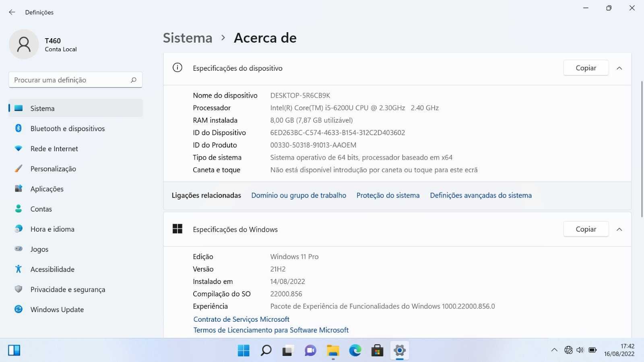Open Proteção do sistema link
Image resolution: width=644 pixels, height=362 pixels.
(x=388, y=195)
